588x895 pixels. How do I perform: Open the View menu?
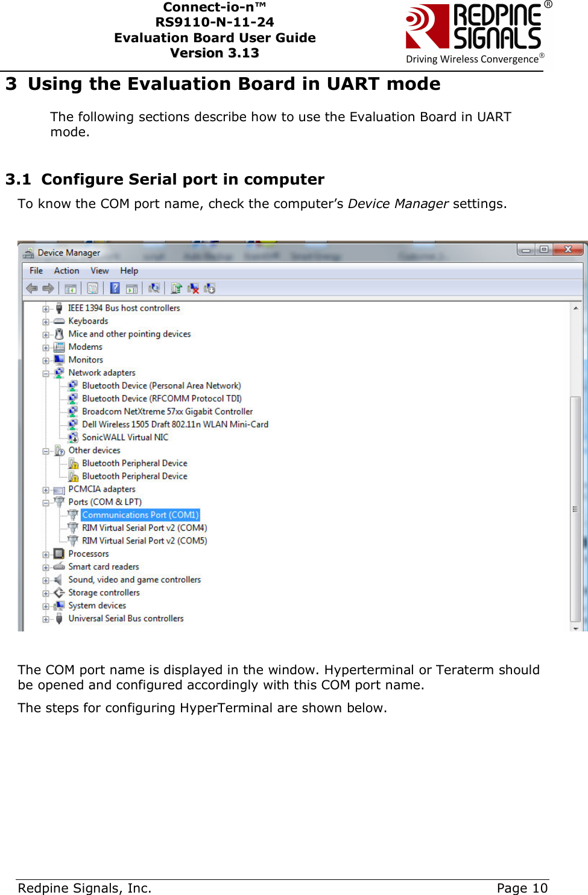coord(100,271)
